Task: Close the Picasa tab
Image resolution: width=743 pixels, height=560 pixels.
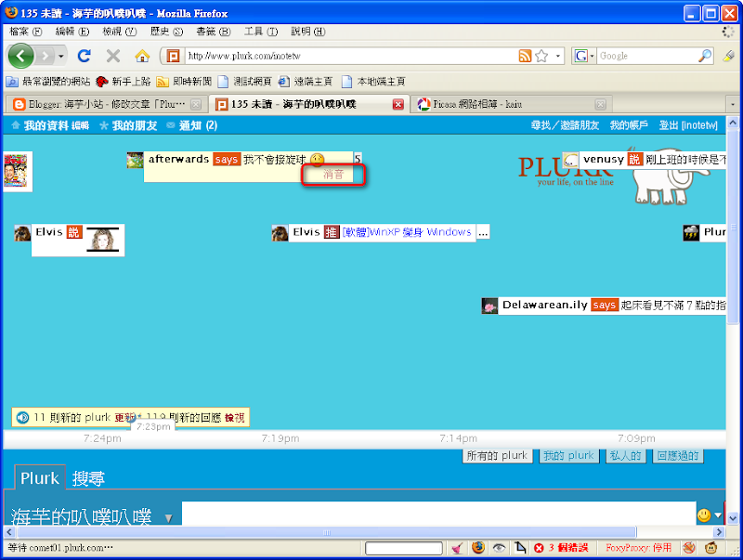Action: (x=600, y=104)
